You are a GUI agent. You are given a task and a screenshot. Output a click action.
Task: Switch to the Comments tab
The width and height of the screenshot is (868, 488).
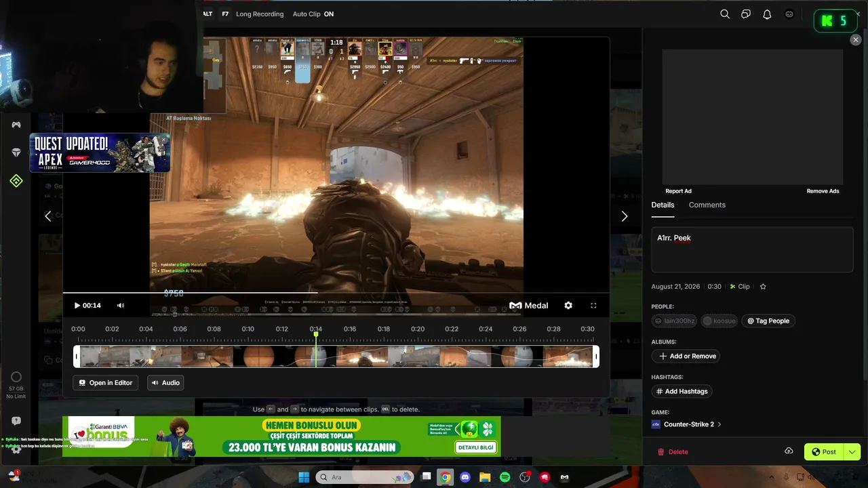(x=707, y=205)
